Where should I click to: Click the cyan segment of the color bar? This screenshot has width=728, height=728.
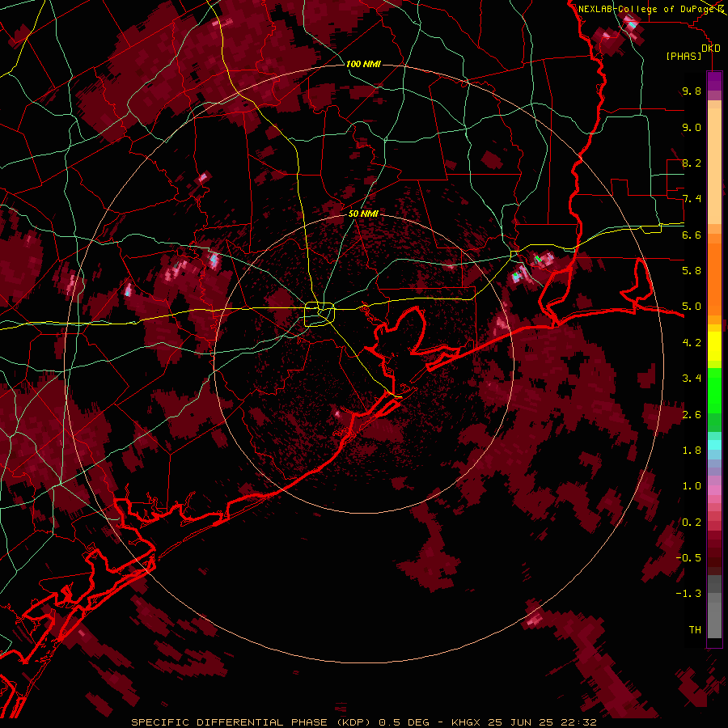coord(714,445)
